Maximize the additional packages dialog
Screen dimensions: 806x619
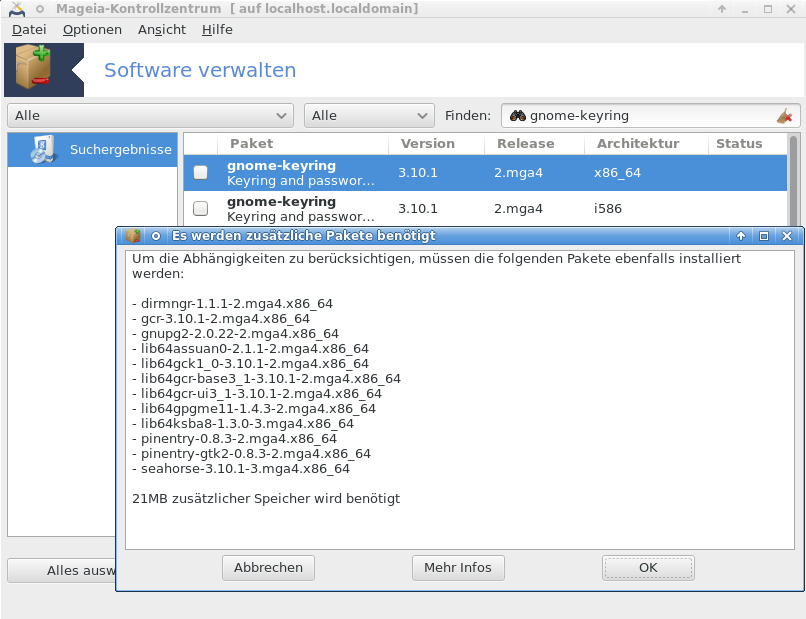(764, 236)
